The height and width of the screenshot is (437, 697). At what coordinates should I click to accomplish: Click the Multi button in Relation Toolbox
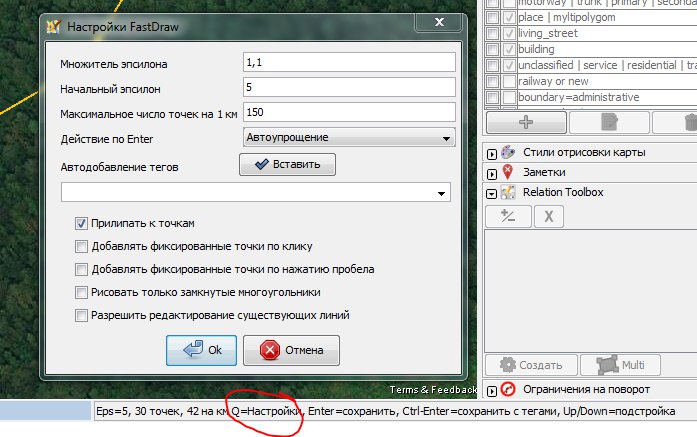[621, 365]
